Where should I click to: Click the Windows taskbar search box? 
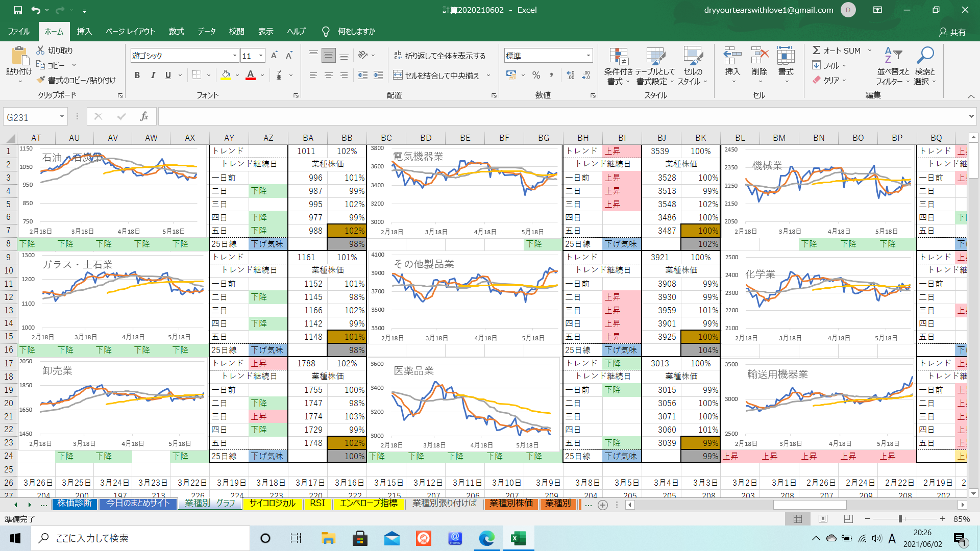140,538
